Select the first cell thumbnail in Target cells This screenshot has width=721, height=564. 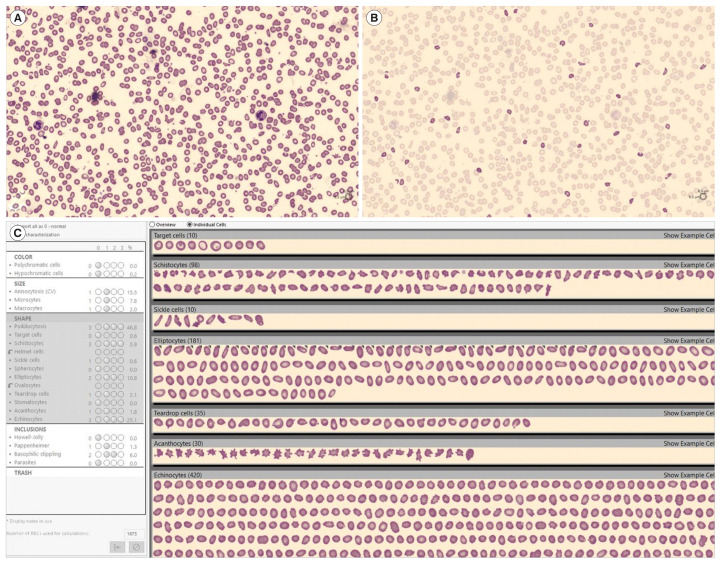point(158,245)
